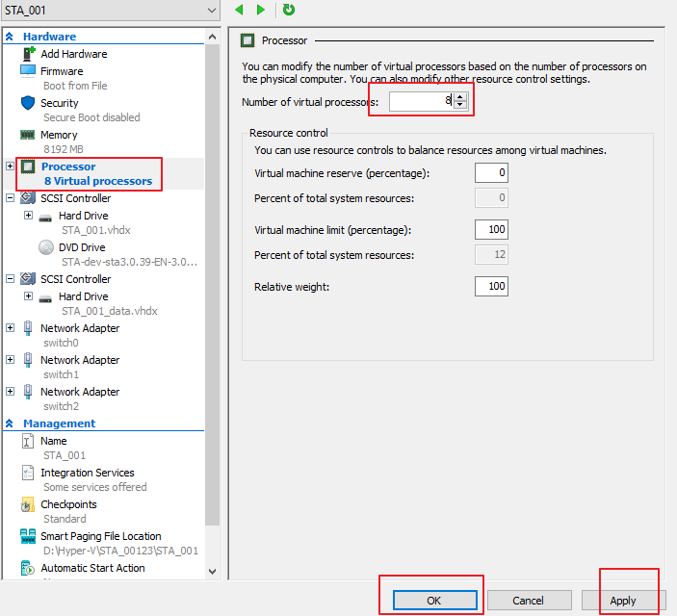Collapse the first SCSI Controller node
677x616 pixels.
10,198
